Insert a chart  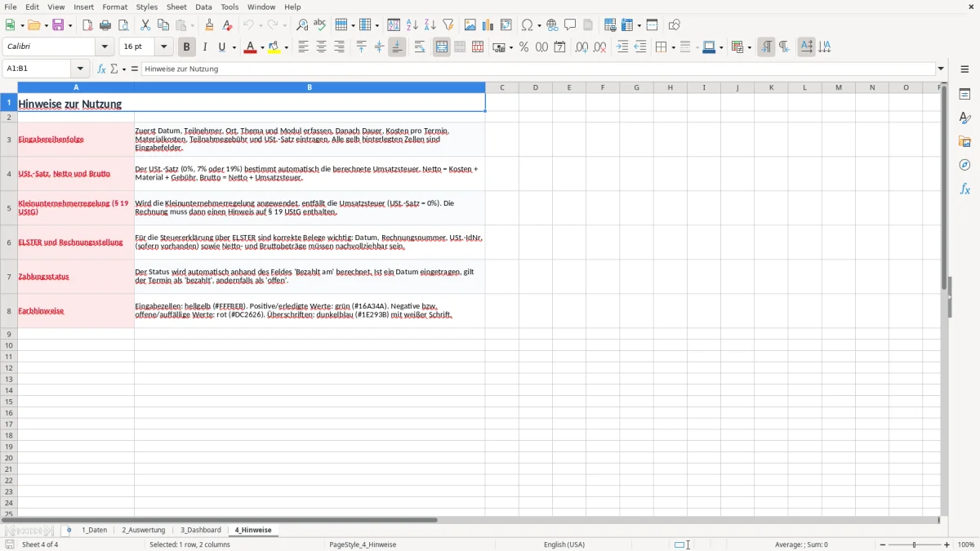pyautogui.click(x=488, y=25)
